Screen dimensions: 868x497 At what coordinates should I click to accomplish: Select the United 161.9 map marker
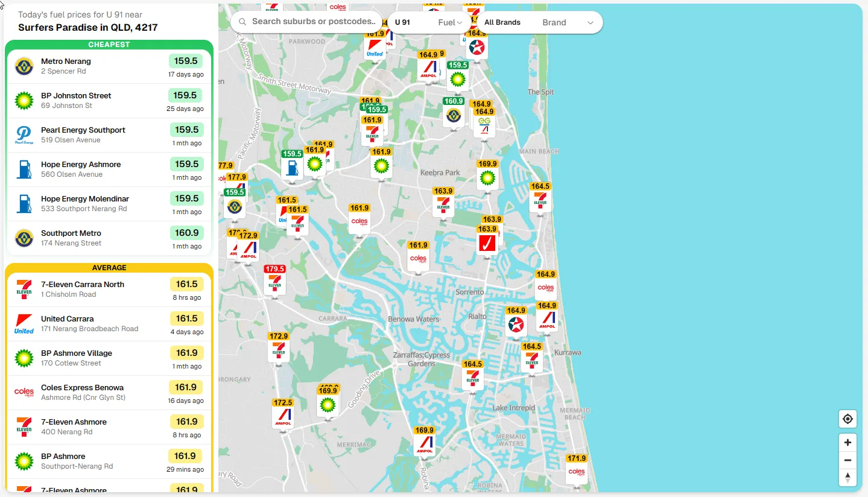375,46
